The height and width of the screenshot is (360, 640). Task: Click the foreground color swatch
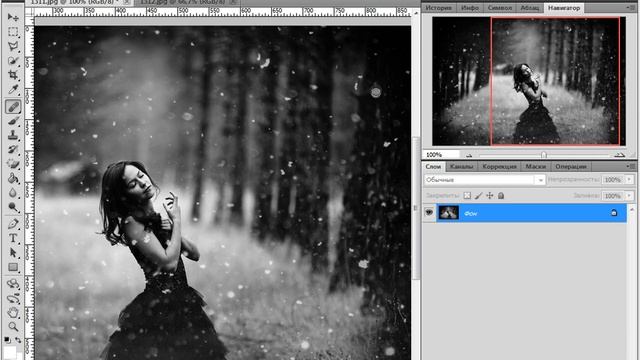coord(10,353)
